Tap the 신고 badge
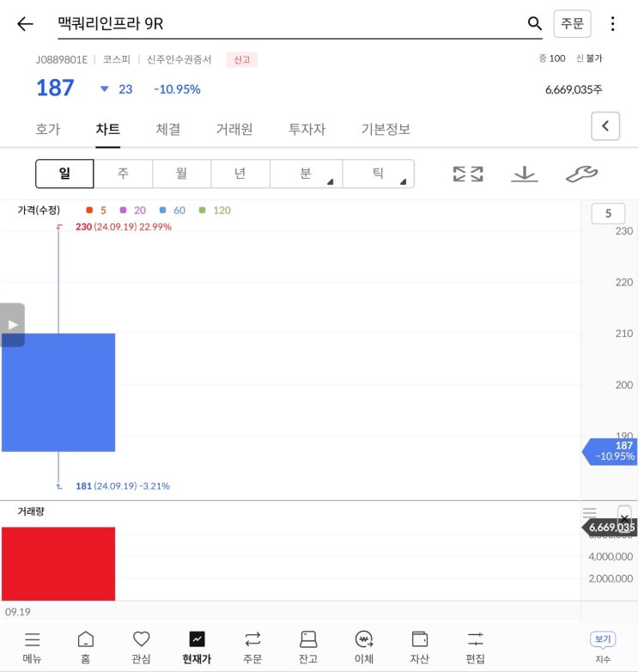Screen dimensions: 638x672 click(x=242, y=59)
